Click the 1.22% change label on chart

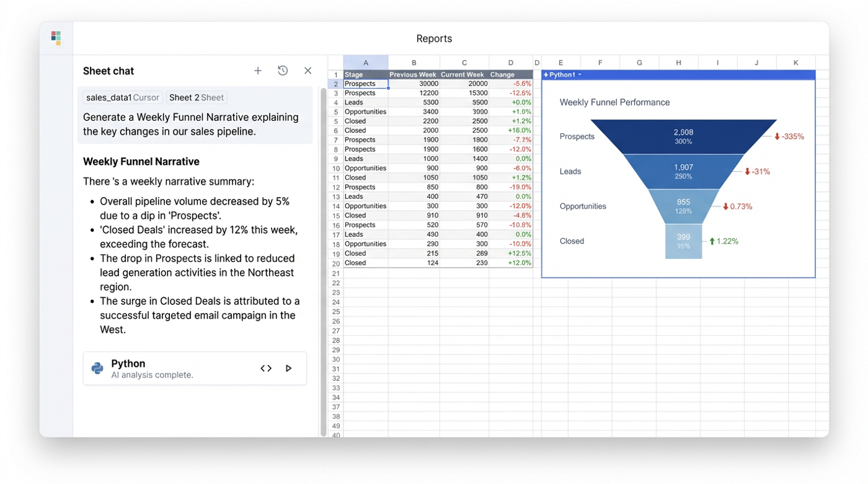coord(724,241)
